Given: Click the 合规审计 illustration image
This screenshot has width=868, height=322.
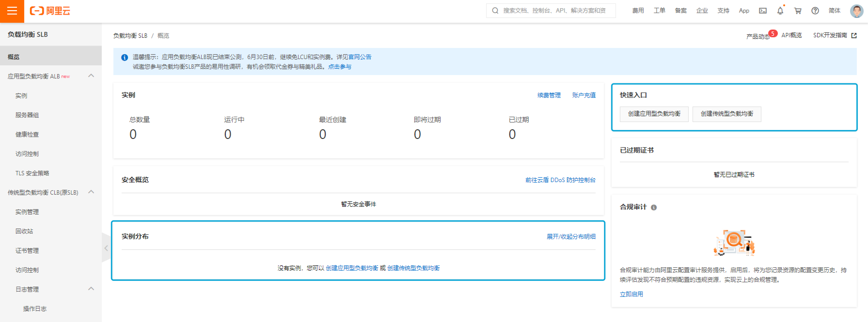Looking at the screenshot, I should click(734, 243).
